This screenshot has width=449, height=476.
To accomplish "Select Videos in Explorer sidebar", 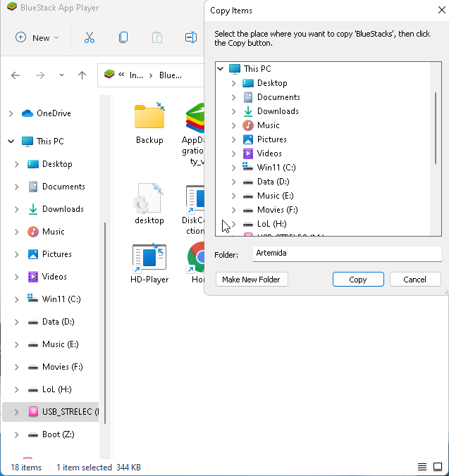I will tap(47, 277).
